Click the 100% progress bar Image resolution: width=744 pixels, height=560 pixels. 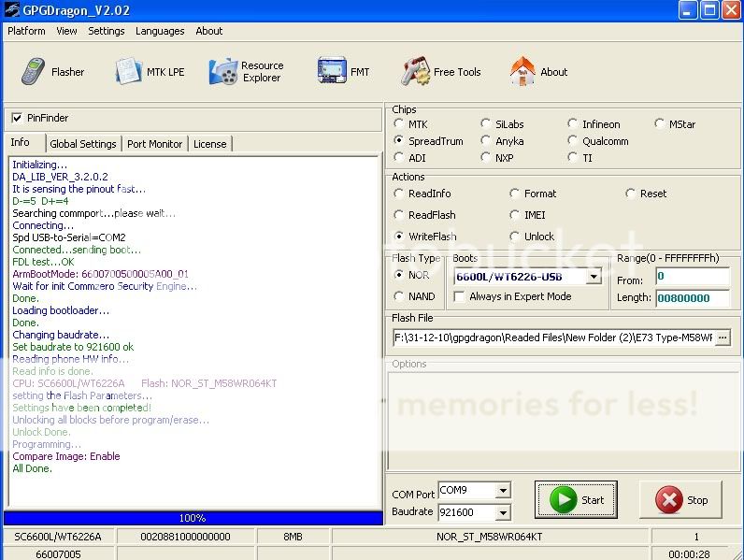[x=193, y=518]
